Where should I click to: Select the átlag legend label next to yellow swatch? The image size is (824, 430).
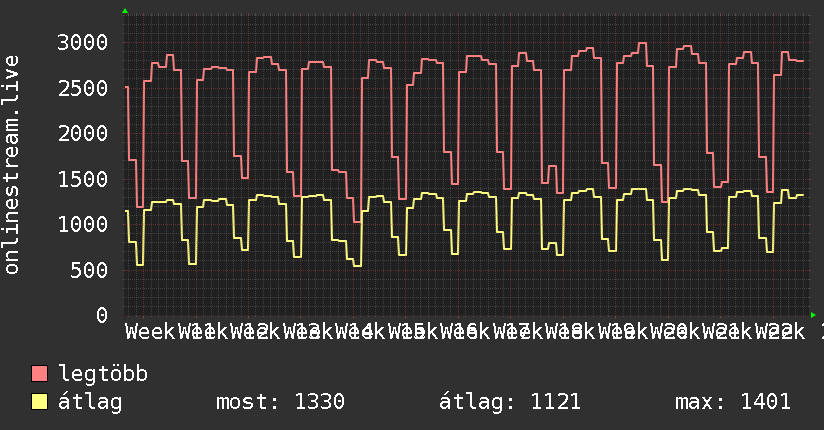coord(90,402)
